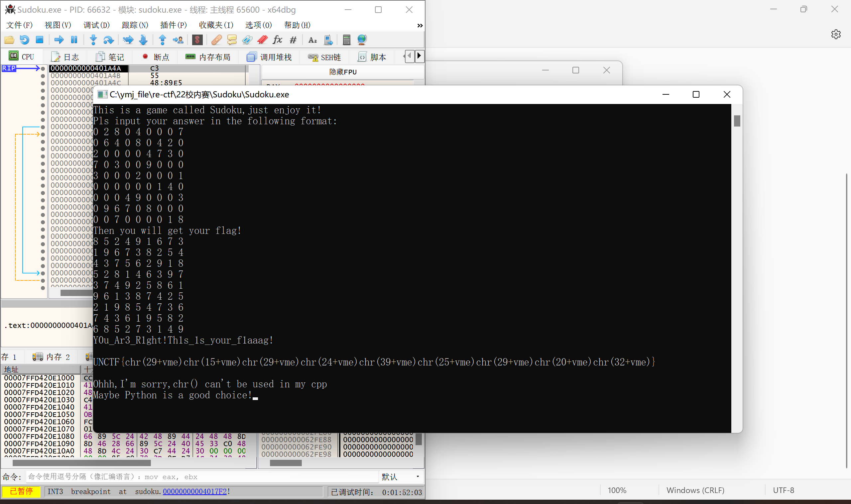Click the Open file folder icon

click(x=9, y=40)
